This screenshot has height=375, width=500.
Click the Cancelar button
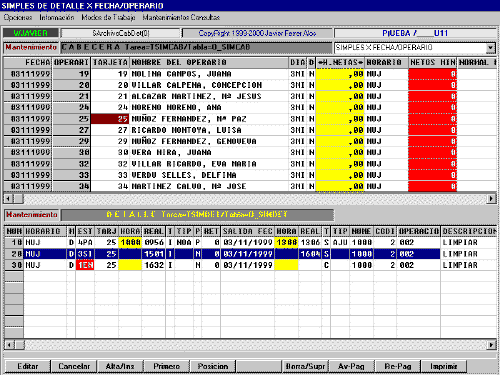pos(74,366)
